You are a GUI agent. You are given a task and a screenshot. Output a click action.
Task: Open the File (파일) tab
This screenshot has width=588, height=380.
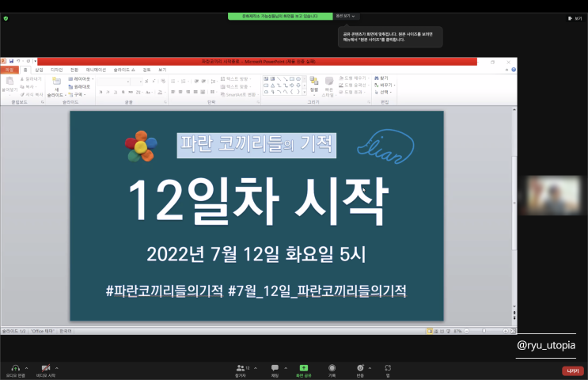[9, 70]
